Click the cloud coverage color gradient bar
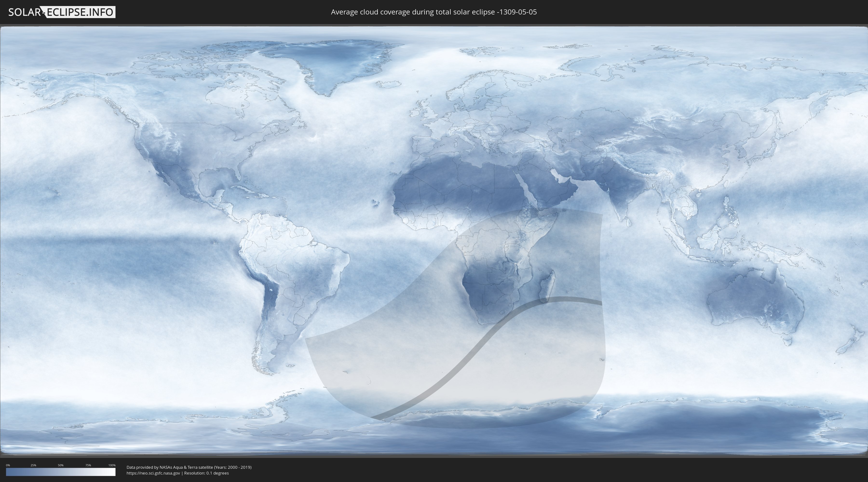This screenshot has width=868, height=482. coord(61,472)
